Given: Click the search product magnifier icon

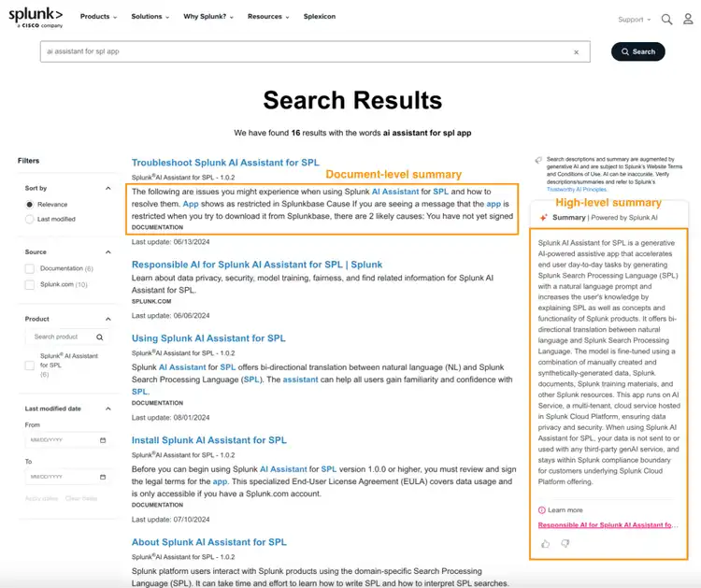Looking at the screenshot, I should coord(99,337).
